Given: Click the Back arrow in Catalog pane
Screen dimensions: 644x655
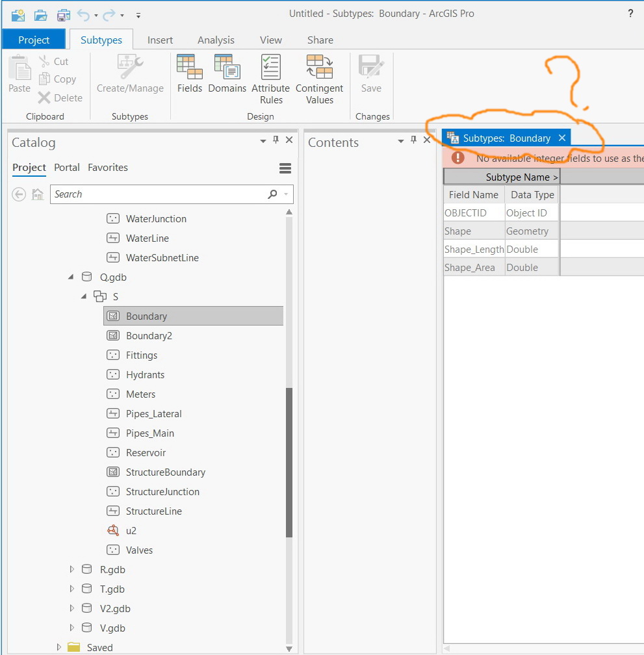Looking at the screenshot, I should [x=19, y=194].
